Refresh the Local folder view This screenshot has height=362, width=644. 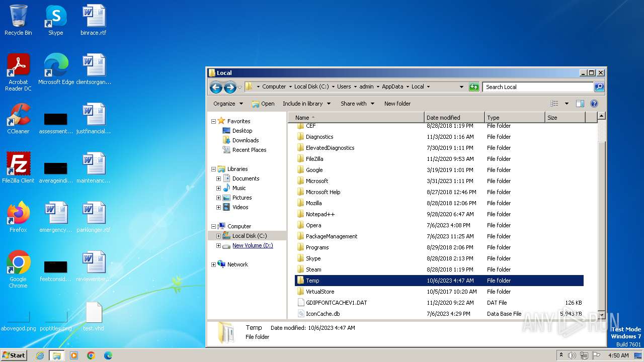(x=474, y=87)
